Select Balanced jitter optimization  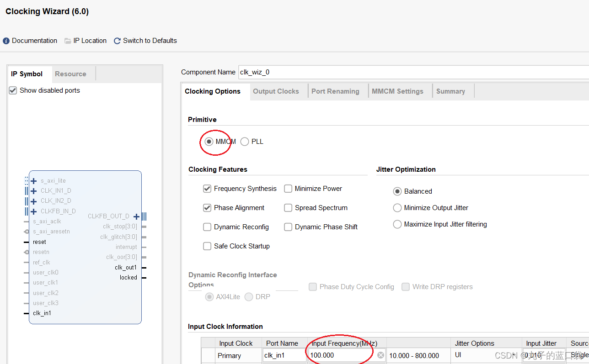[x=397, y=191]
